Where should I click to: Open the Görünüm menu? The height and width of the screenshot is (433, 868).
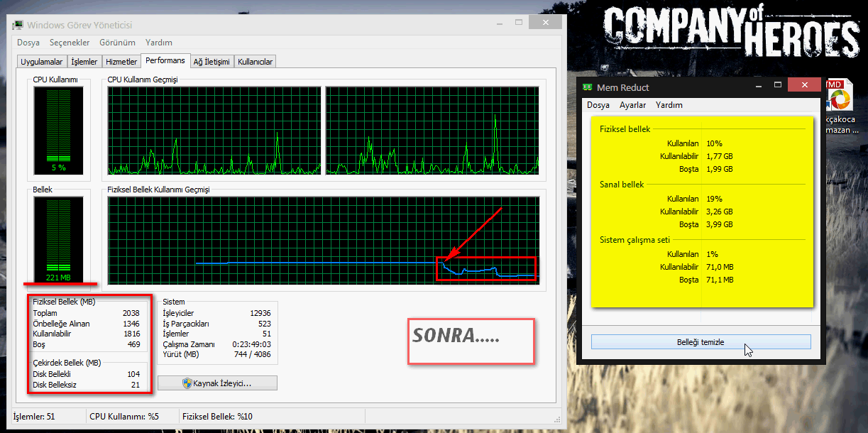point(118,43)
